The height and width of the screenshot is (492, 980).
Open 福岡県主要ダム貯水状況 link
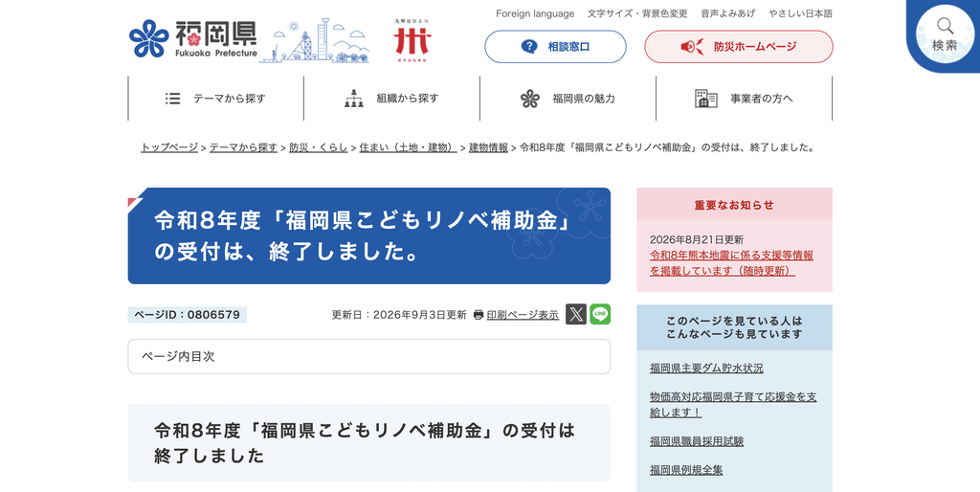pyautogui.click(x=706, y=369)
